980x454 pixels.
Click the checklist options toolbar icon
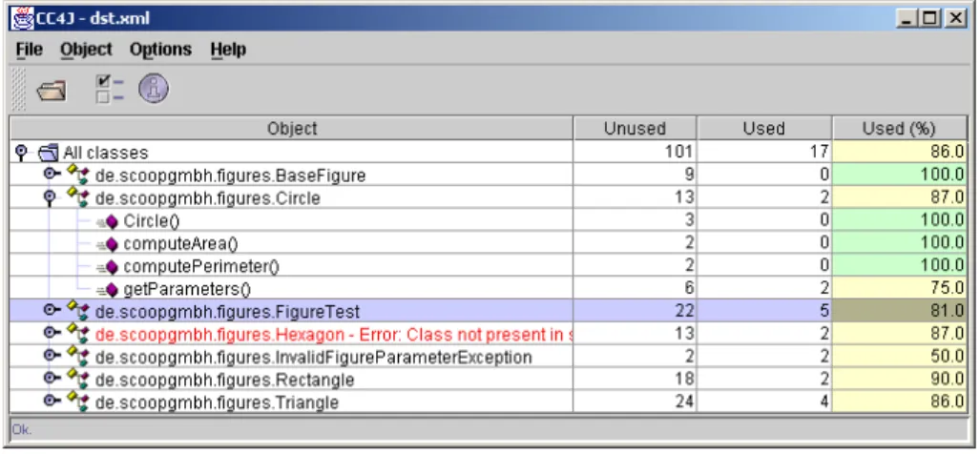point(110,89)
